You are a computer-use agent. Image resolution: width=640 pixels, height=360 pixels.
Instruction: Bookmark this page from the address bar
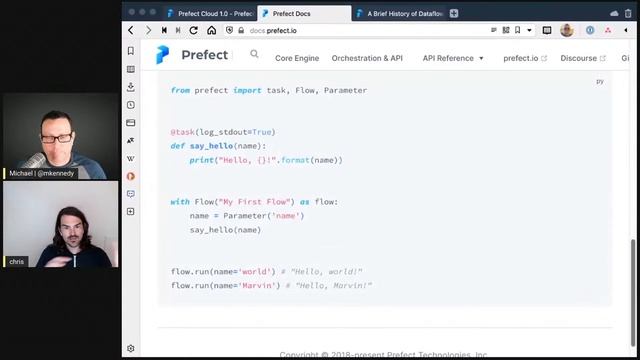click(518, 30)
